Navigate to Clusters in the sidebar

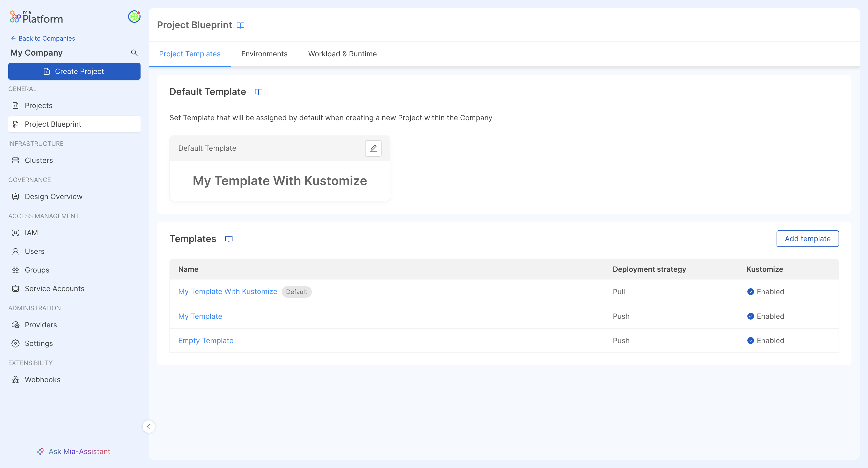click(39, 161)
